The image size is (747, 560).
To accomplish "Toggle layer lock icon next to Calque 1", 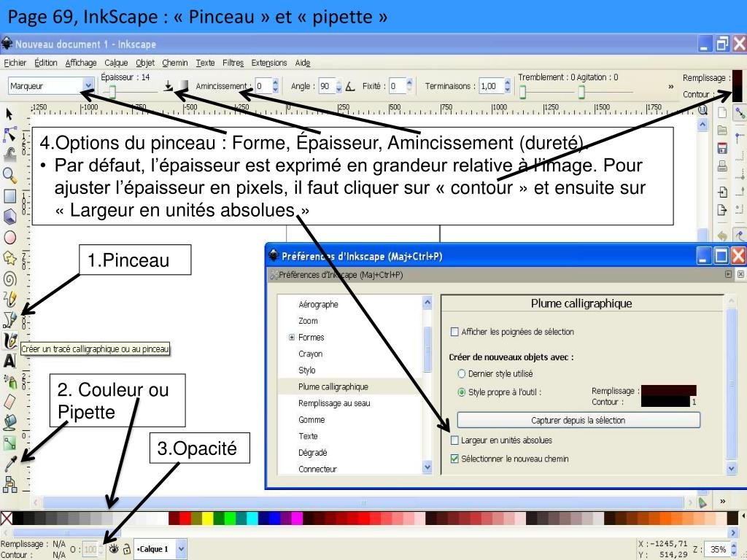I will [127, 549].
